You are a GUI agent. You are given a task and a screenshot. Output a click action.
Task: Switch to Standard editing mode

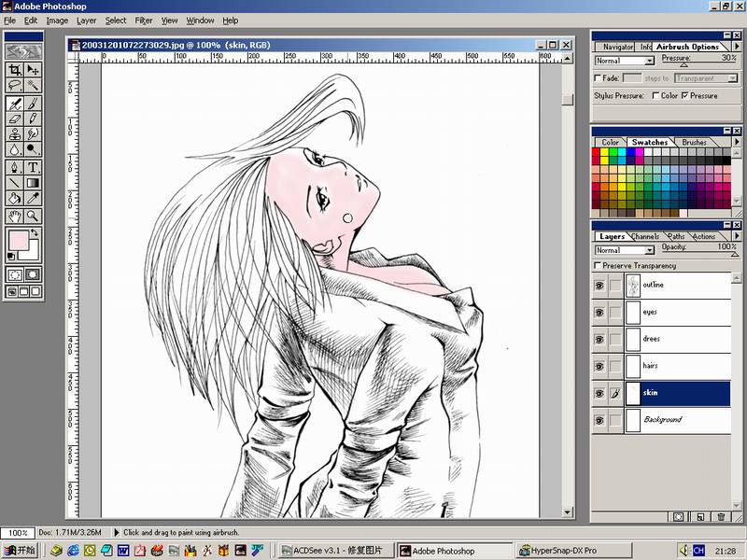pos(15,274)
